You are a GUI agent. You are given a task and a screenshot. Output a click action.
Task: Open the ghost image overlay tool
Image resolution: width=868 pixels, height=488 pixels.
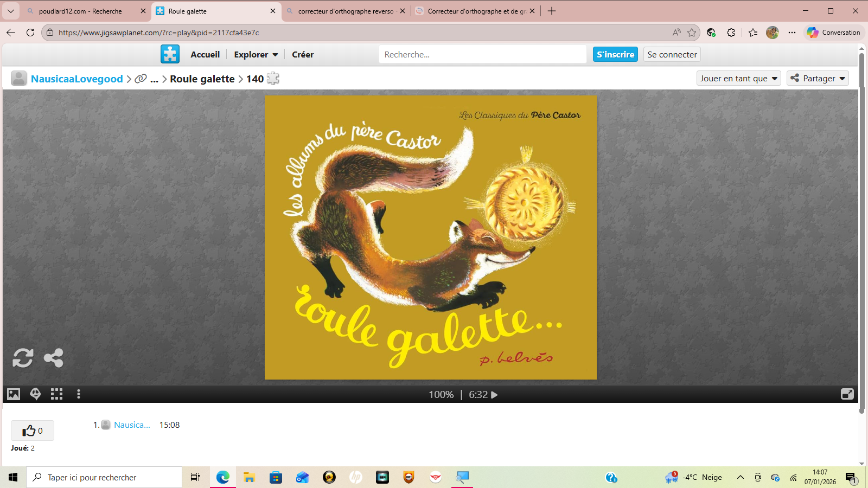35,394
